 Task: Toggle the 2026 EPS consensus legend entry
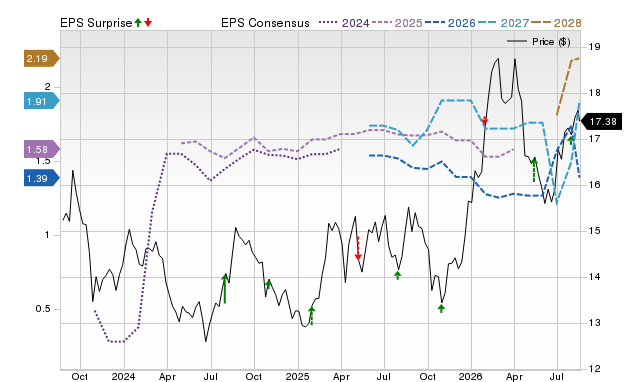click(450, 23)
